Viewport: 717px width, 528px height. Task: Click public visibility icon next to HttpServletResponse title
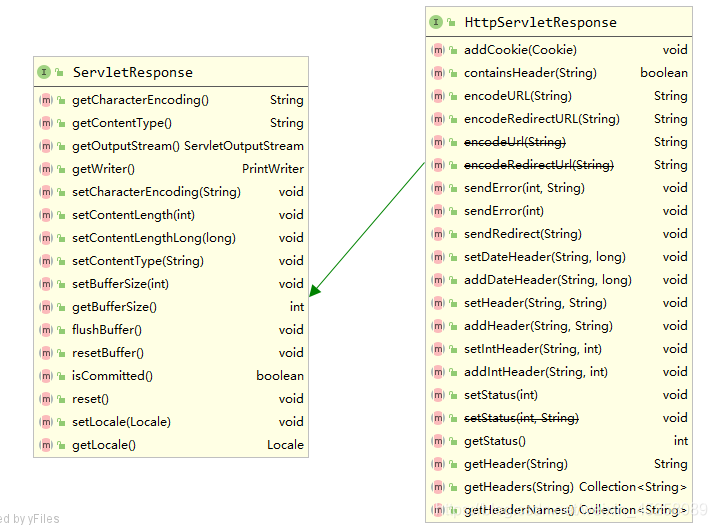(451, 22)
